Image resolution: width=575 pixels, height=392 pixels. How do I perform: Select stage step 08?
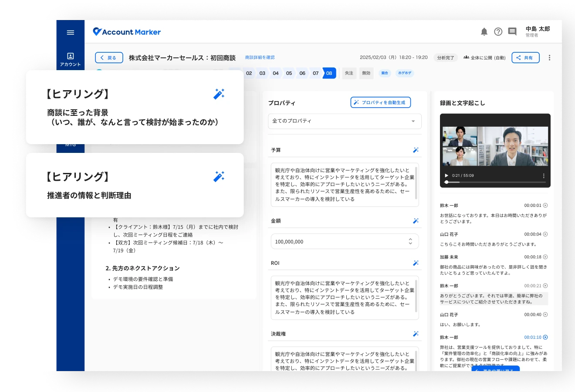pos(329,73)
